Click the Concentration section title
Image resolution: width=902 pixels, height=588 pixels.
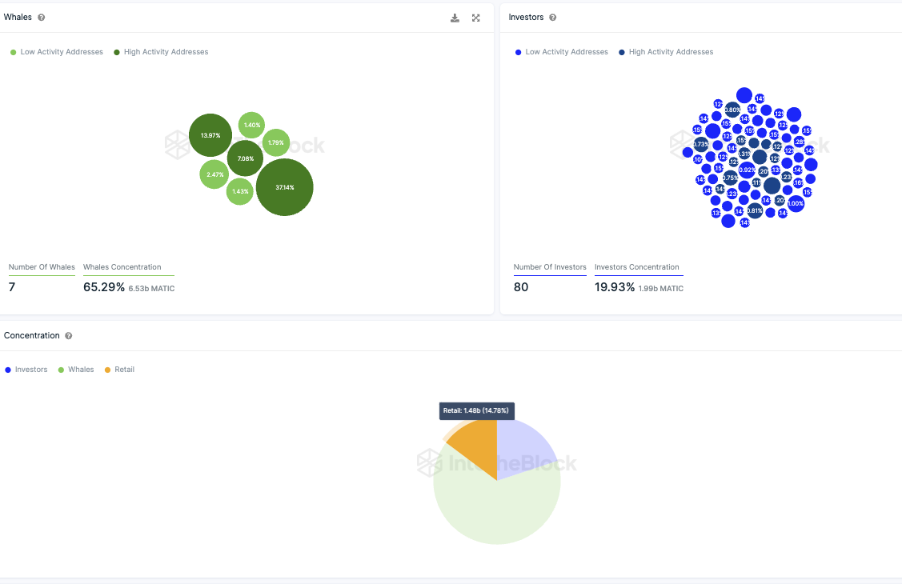pyautogui.click(x=32, y=336)
